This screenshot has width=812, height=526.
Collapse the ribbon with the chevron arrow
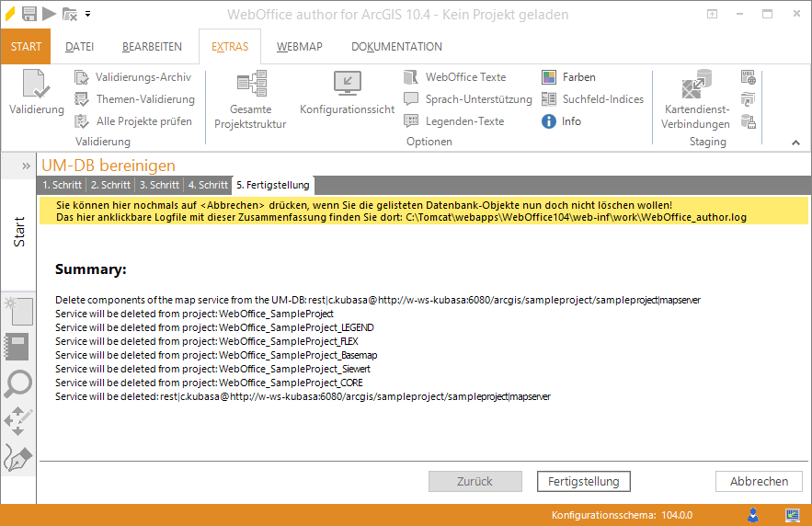coord(796,143)
